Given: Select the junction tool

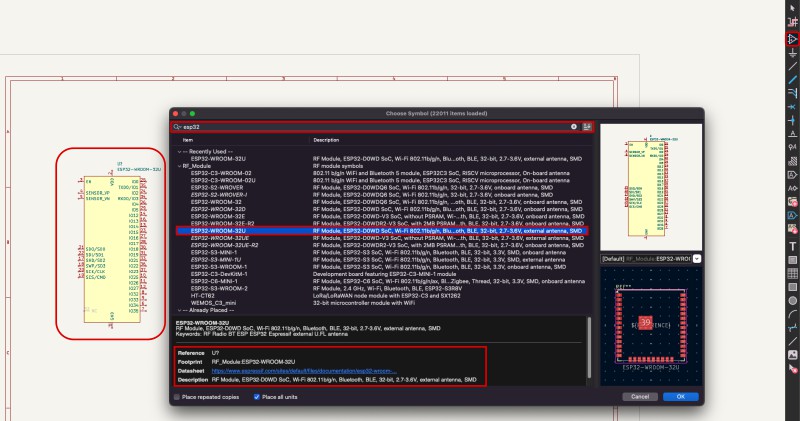Looking at the screenshot, I should (792, 120).
